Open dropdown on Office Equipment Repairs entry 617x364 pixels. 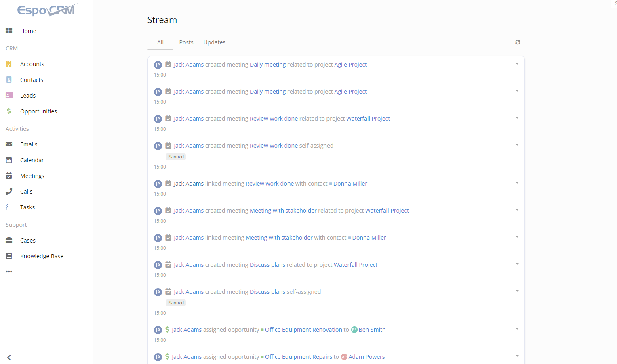[x=517, y=356]
